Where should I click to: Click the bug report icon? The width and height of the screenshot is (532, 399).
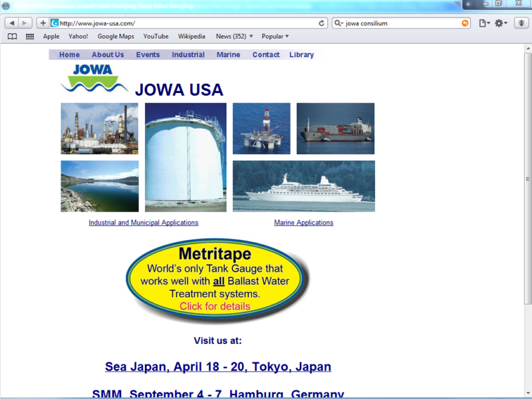pyautogui.click(x=521, y=23)
